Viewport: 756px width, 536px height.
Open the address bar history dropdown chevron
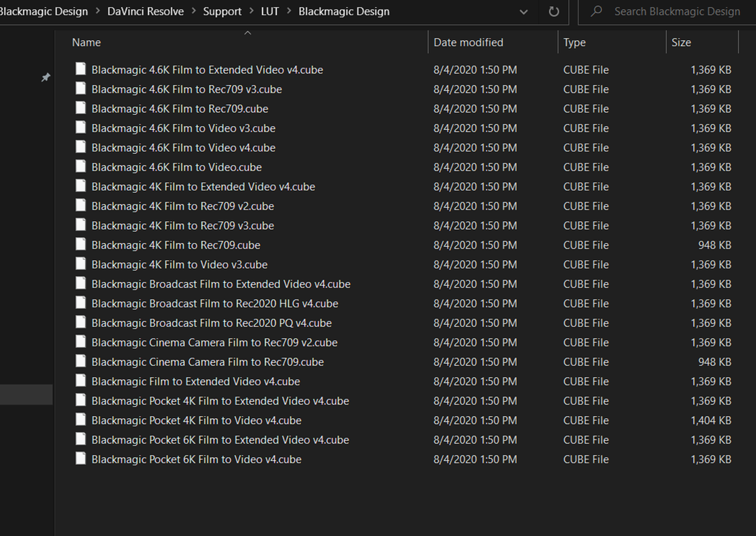pyautogui.click(x=523, y=12)
